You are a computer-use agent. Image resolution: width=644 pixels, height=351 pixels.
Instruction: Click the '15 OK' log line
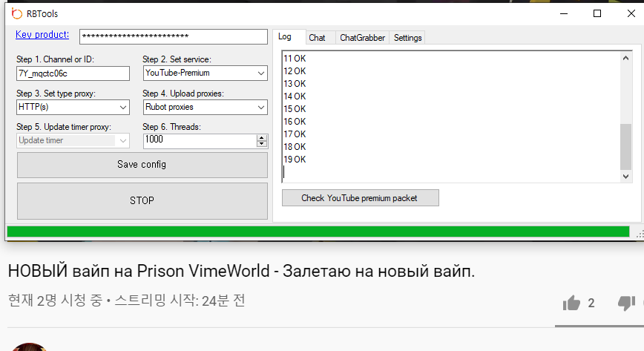pyautogui.click(x=295, y=109)
